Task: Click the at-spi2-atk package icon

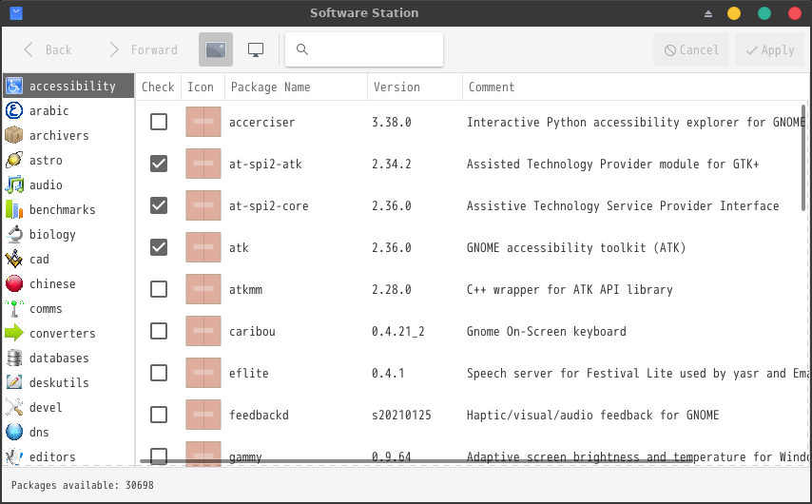Action: tap(203, 164)
